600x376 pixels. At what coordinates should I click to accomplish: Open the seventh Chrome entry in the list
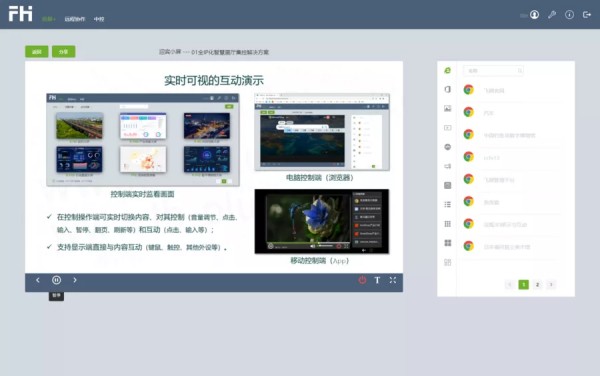click(512, 224)
